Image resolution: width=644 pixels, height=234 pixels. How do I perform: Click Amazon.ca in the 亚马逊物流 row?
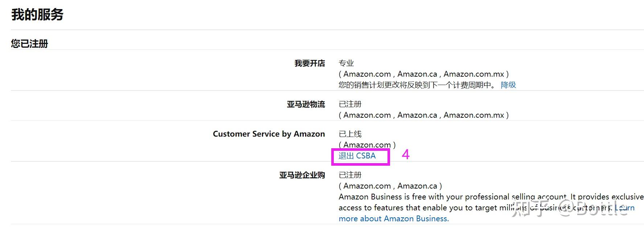(417, 115)
